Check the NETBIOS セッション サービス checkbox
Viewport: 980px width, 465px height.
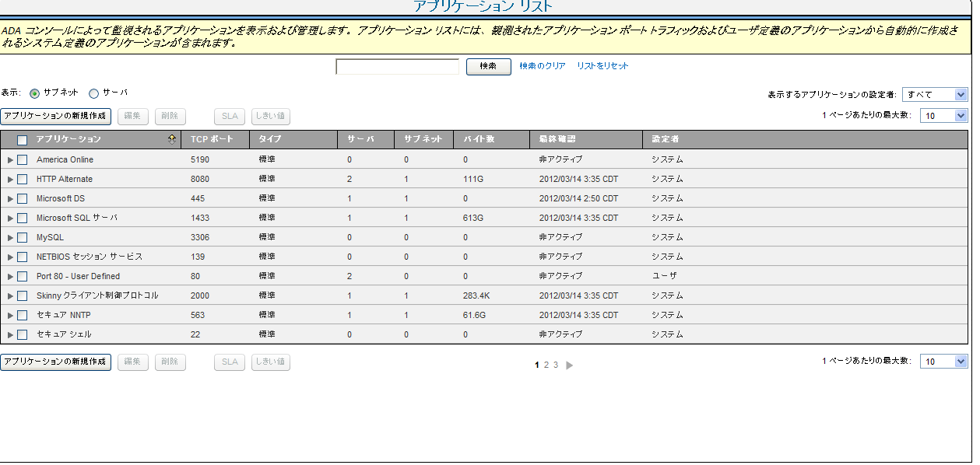click(22, 257)
